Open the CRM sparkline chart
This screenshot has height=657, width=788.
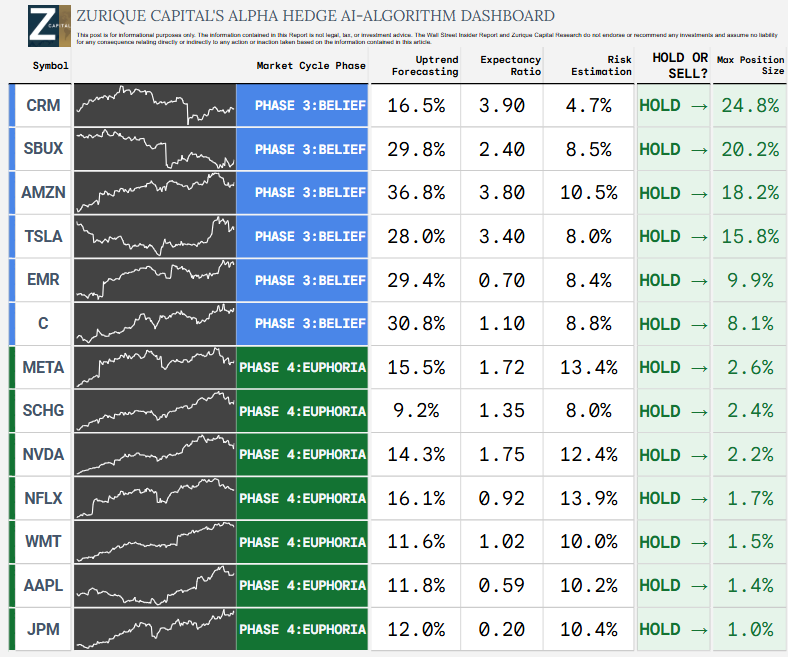coord(155,105)
